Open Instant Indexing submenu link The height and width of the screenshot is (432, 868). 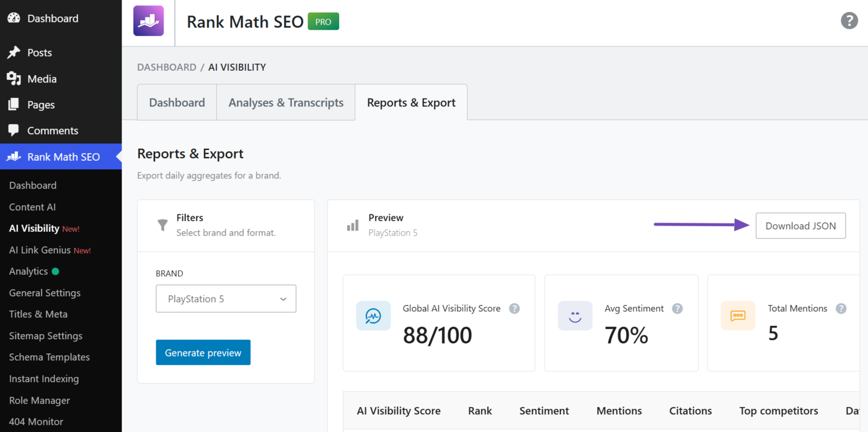pos(44,379)
